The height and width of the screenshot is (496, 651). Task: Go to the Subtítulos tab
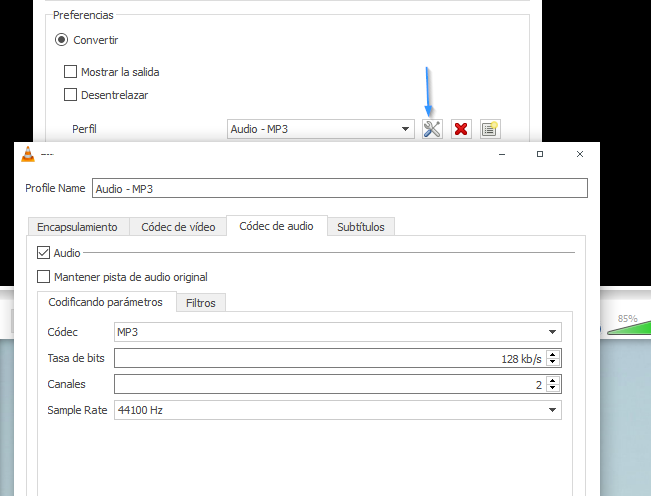[361, 227]
